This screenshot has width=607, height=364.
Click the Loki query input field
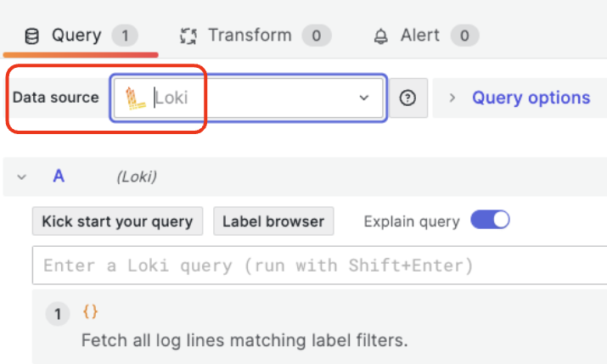pos(319,266)
